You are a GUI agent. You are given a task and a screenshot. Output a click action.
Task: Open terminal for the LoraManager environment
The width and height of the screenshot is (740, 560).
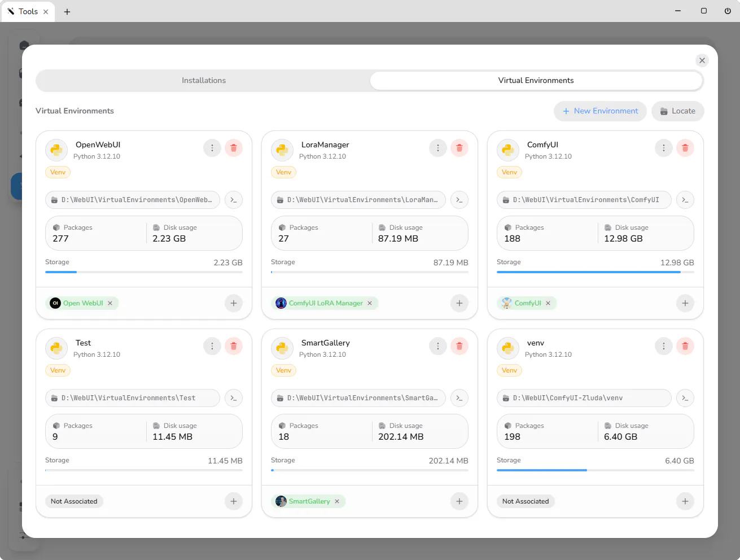click(x=459, y=200)
